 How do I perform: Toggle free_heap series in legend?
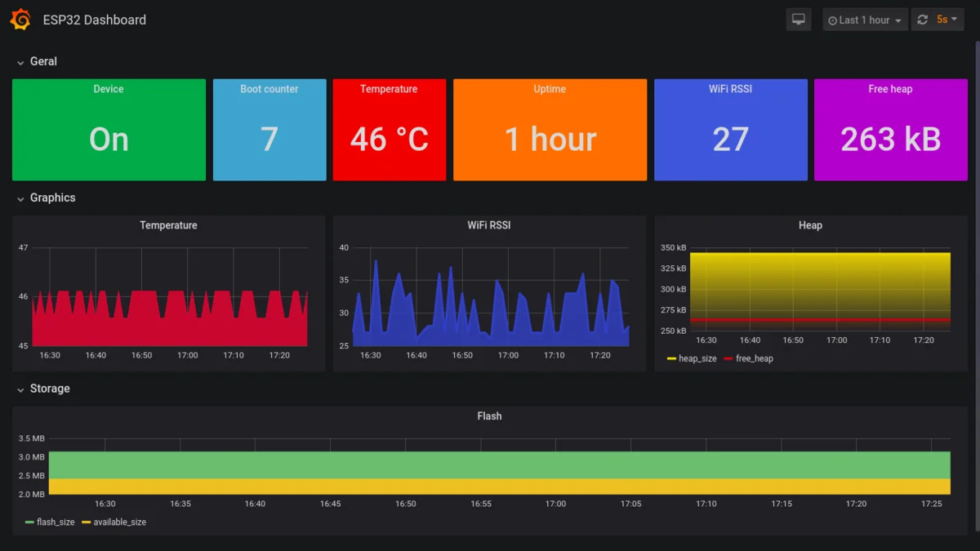pyautogui.click(x=754, y=358)
